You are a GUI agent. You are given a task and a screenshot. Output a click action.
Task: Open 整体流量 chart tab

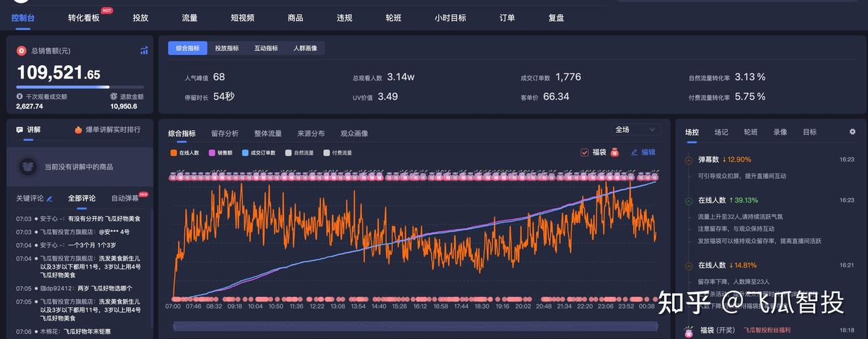[268, 134]
